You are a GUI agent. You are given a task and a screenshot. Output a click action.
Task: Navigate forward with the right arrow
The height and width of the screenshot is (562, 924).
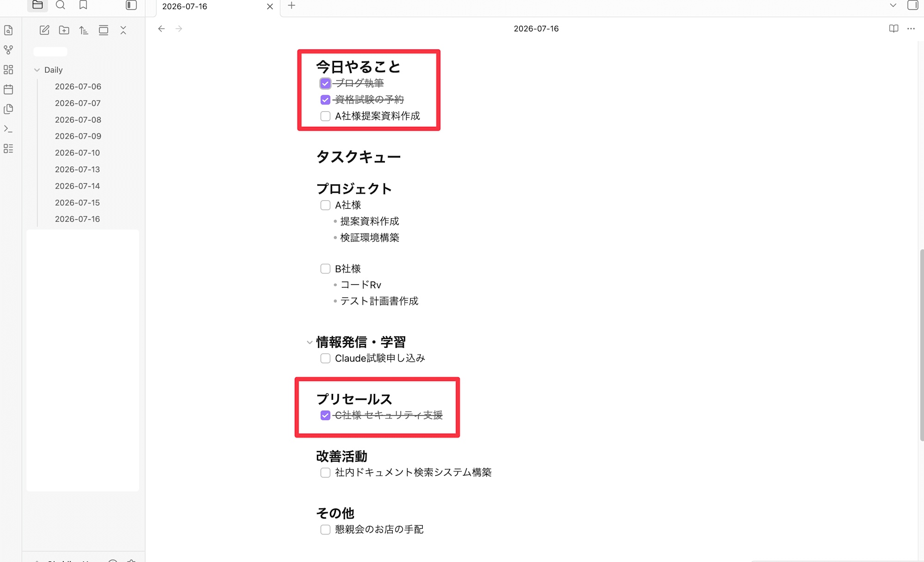[179, 29]
